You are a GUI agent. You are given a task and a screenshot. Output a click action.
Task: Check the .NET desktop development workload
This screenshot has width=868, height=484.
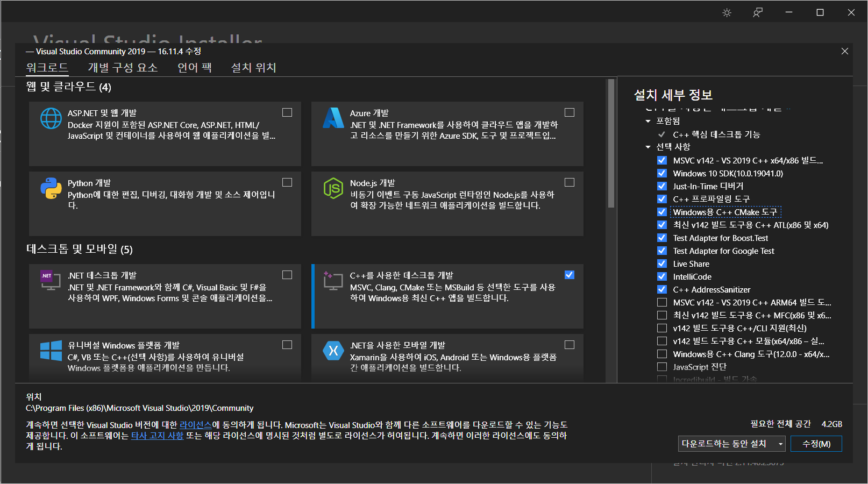[287, 275]
